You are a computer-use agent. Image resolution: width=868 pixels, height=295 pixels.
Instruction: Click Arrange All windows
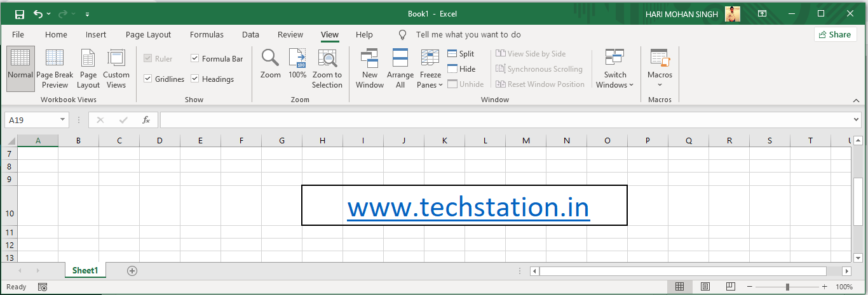pos(400,68)
